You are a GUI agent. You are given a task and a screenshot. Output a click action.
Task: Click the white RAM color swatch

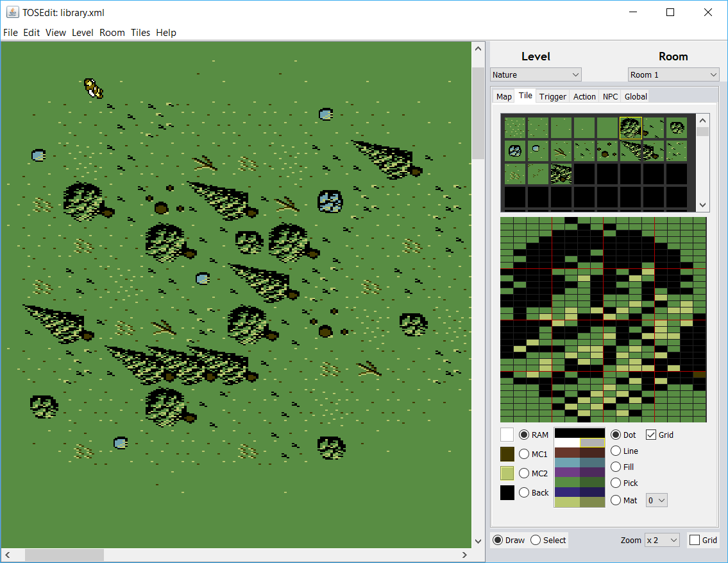507,435
